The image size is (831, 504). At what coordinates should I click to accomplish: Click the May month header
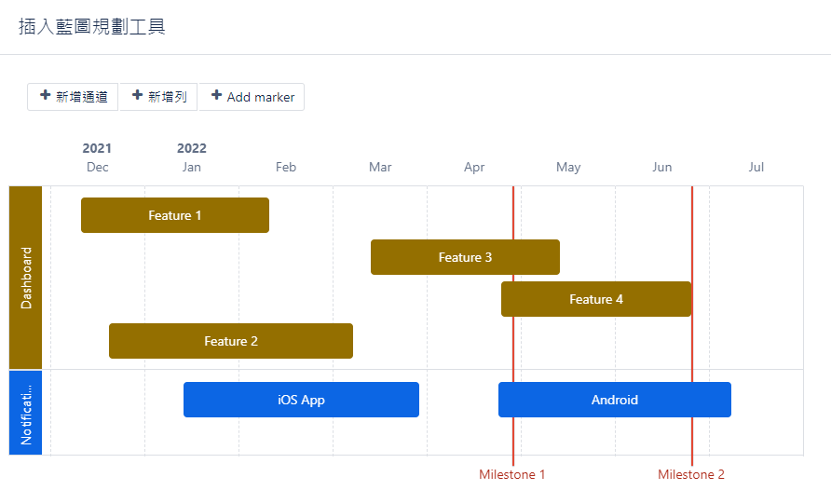tap(568, 168)
